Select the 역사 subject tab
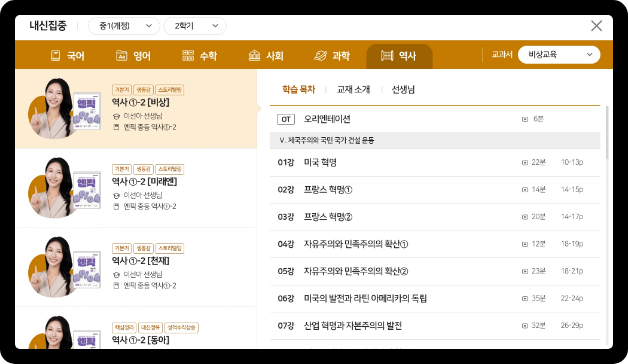This screenshot has height=364, width=628. coord(399,56)
